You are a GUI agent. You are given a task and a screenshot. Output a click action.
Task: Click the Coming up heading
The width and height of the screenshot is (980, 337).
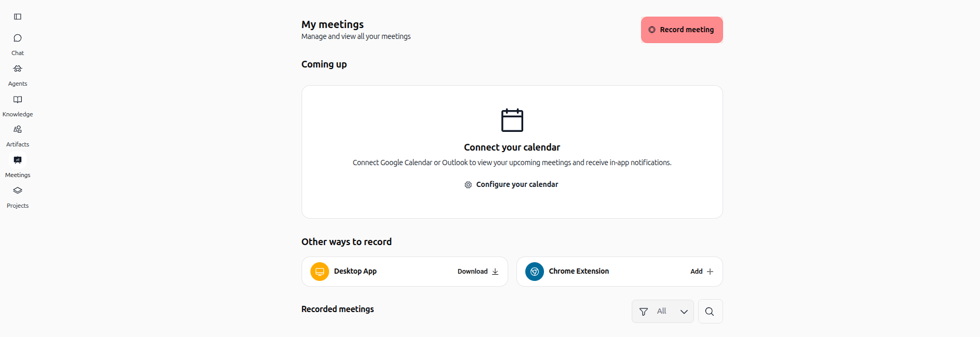[x=324, y=64]
